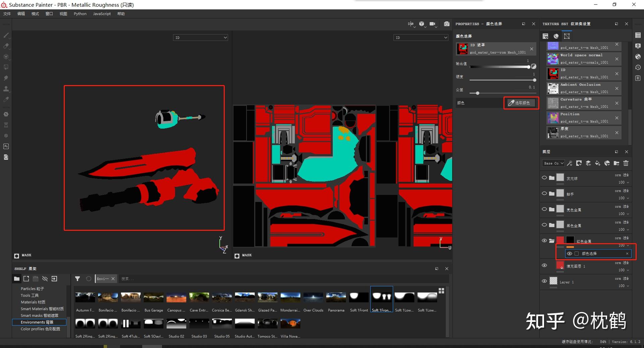Viewport: 644px width, 348px height.
Task: Hide the 发光球 layer folder
Action: point(544,178)
